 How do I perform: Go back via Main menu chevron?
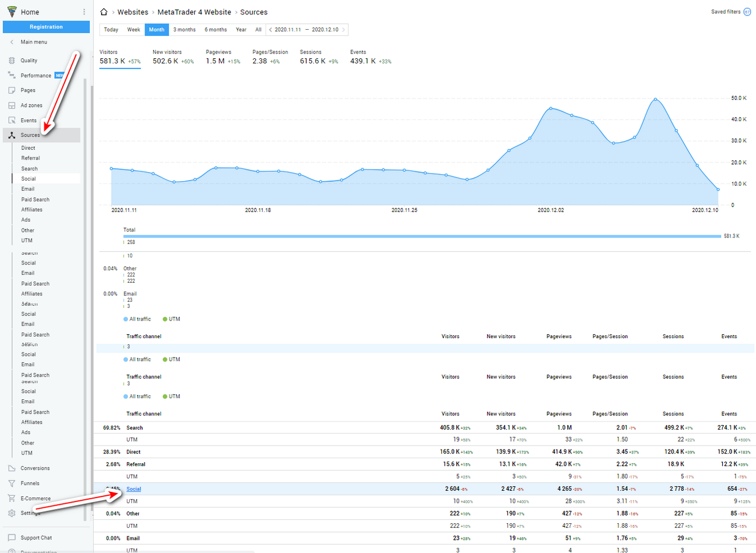pyautogui.click(x=11, y=42)
